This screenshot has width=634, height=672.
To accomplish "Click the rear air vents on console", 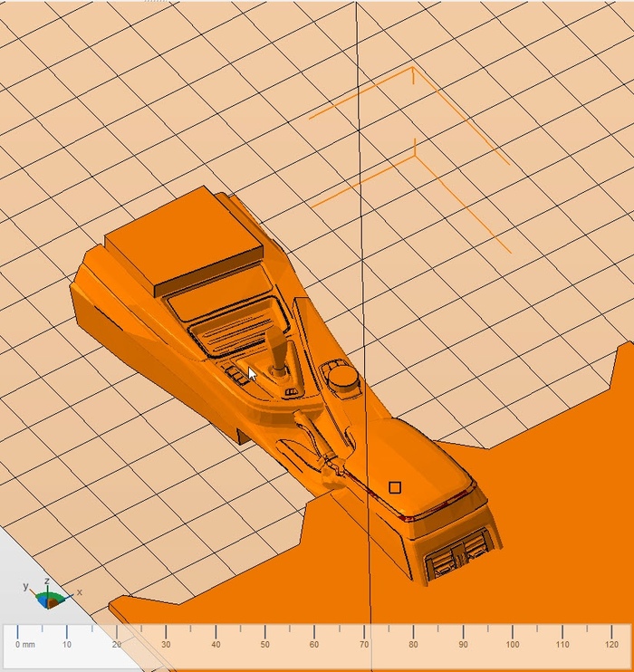I will tap(459, 554).
